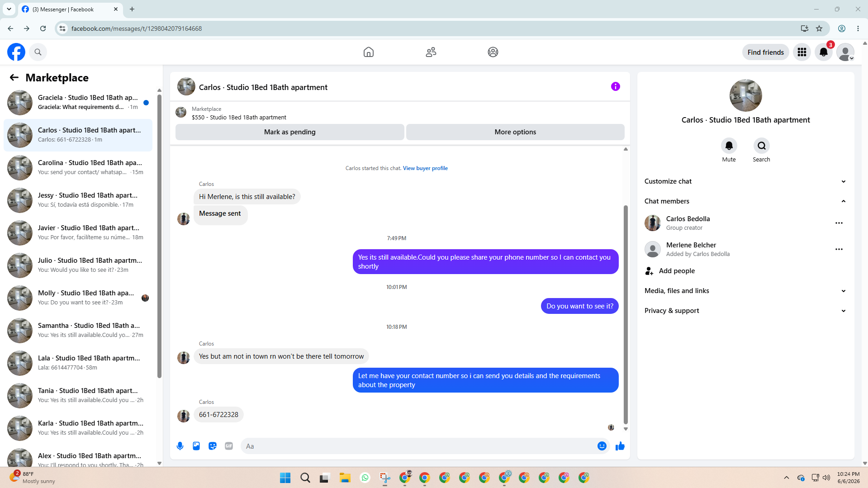Open Jessy chat in Marketplace list
The width and height of the screenshot is (868, 488).
click(78, 200)
